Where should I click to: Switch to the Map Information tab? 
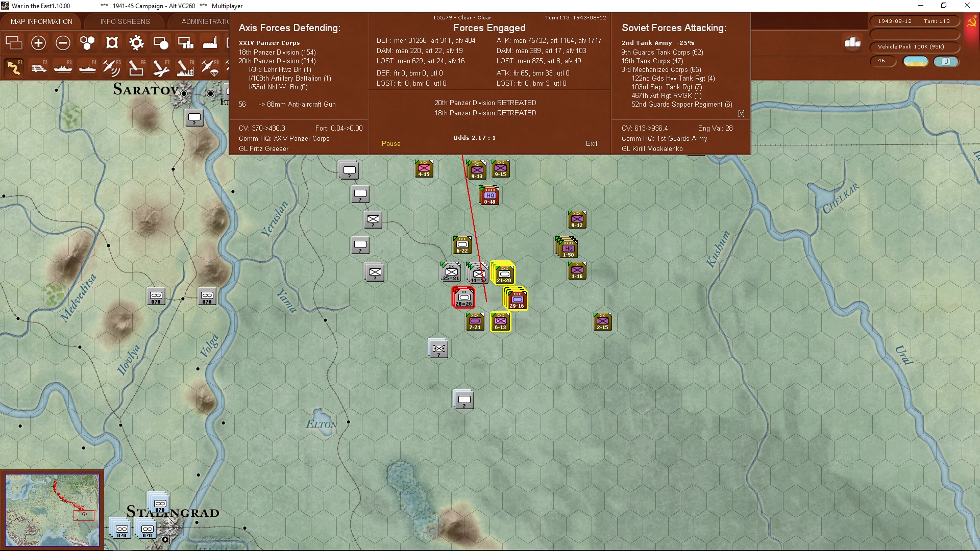pyautogui.click(x=41, y=21)
